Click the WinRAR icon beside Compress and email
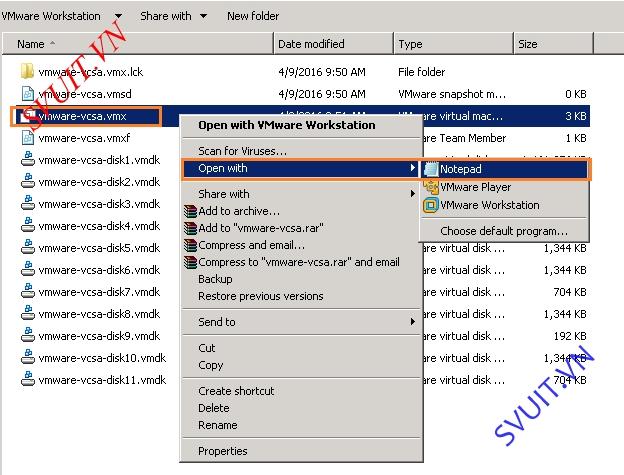 click(x=191, y=245)
